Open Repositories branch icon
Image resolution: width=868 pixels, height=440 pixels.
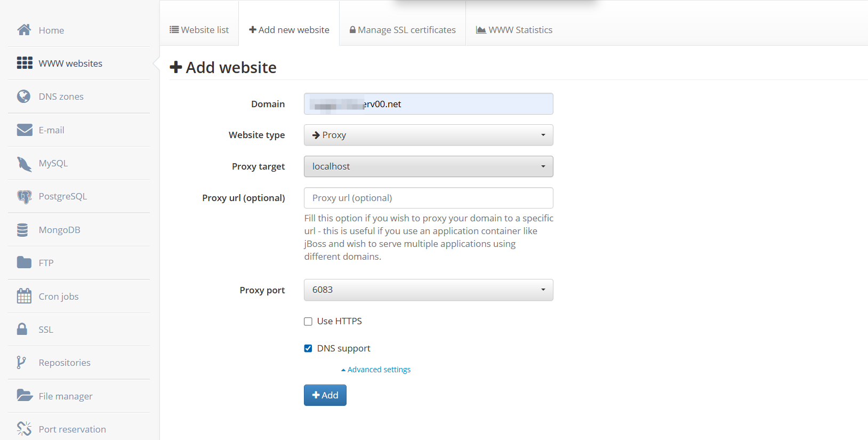point(21,363)
